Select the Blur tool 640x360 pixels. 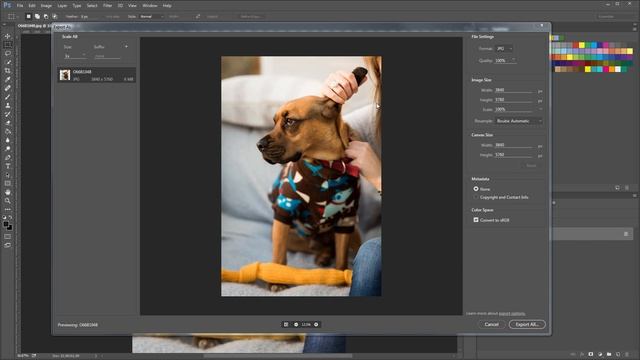(8, 140)
